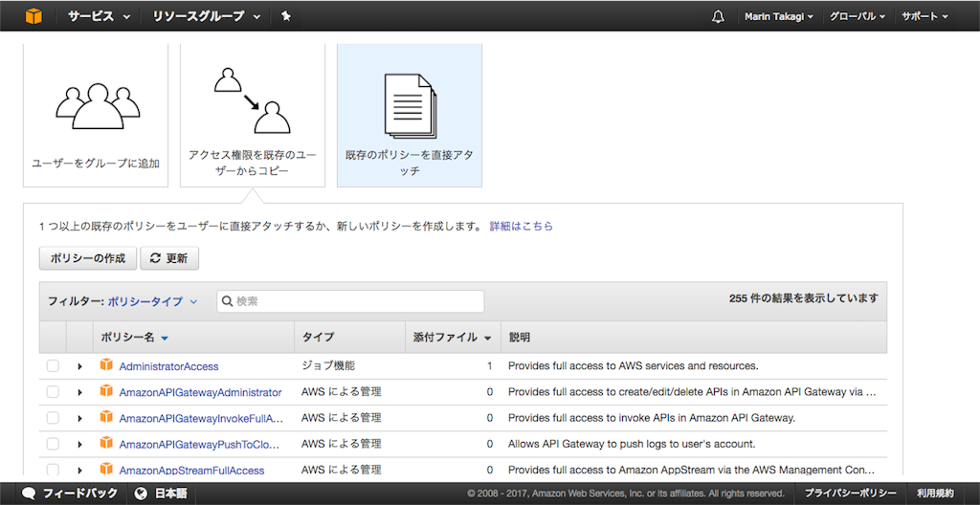Click the ジョブ機能 type cell

pos(329,365)
